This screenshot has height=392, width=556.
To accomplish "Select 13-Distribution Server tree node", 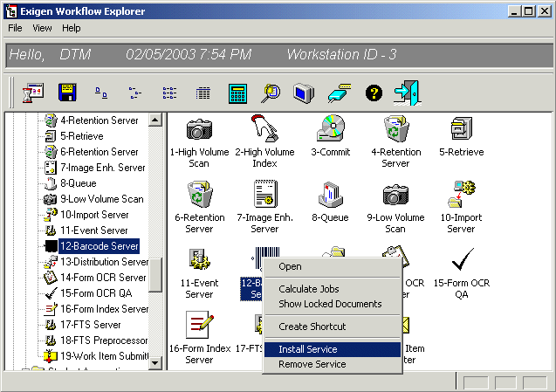I will [104, 262].
